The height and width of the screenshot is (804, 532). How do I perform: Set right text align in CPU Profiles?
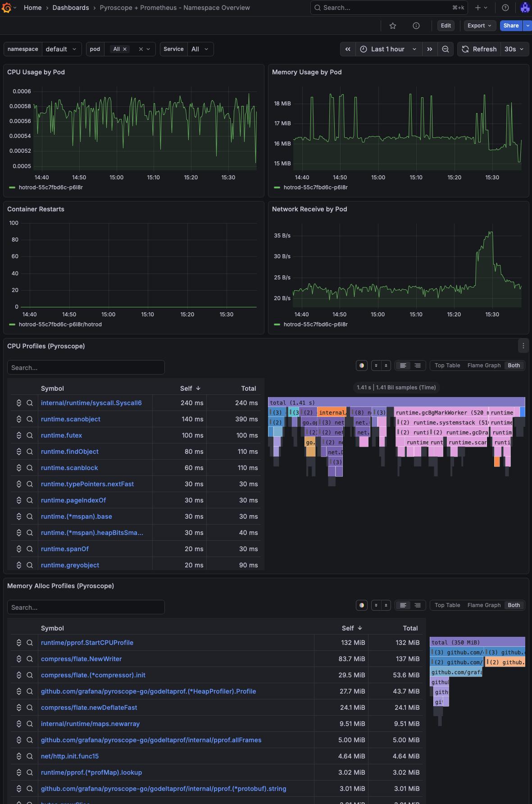[x=418, y=365]
